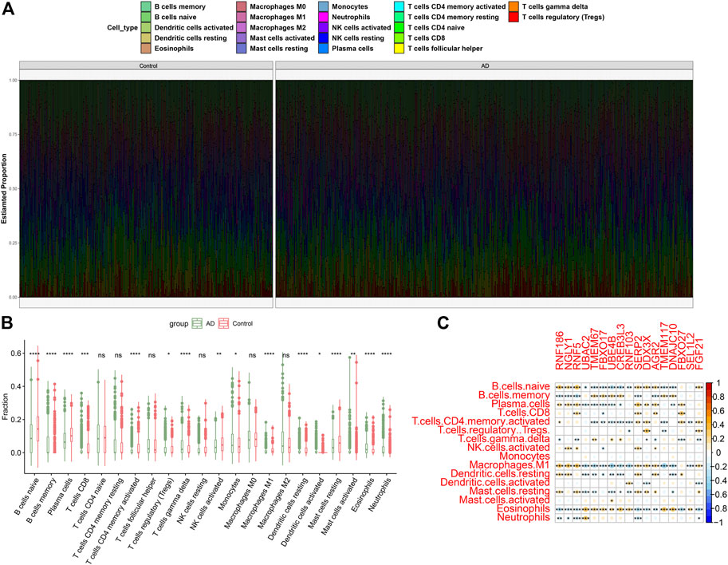
Task: Click the 'Macrophages M2' legend label in panel A
Action: tap(278, 27)
